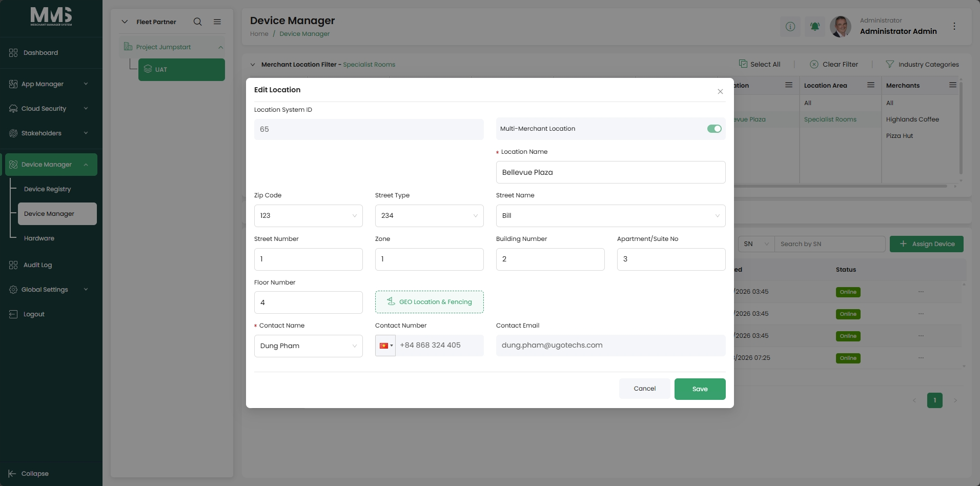
Task: Open the Industry Categories filter
Action: coord(922,65)
